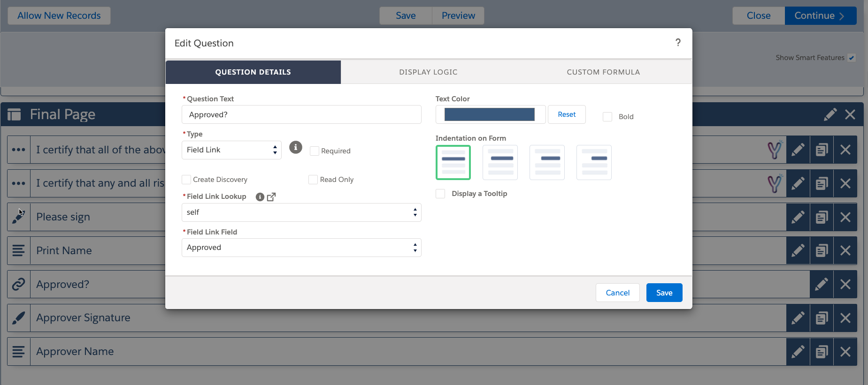Viewport: 868px width, 385px height.
Task: Remove the 'Approved?' question row
Action: [845, 284]
